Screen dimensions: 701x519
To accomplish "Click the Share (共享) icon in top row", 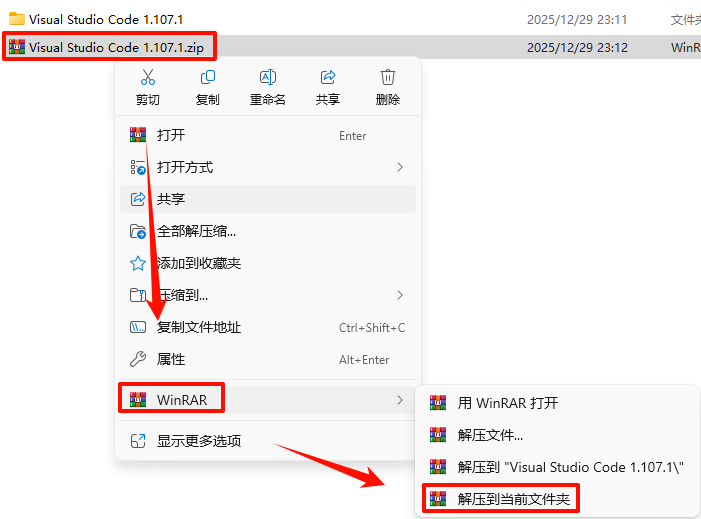I will click(328, 77).
